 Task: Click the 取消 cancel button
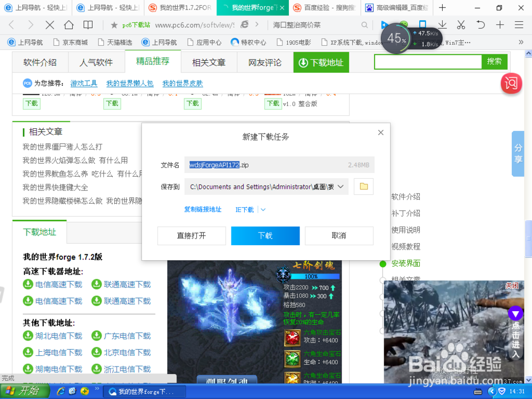coord(339,236)
